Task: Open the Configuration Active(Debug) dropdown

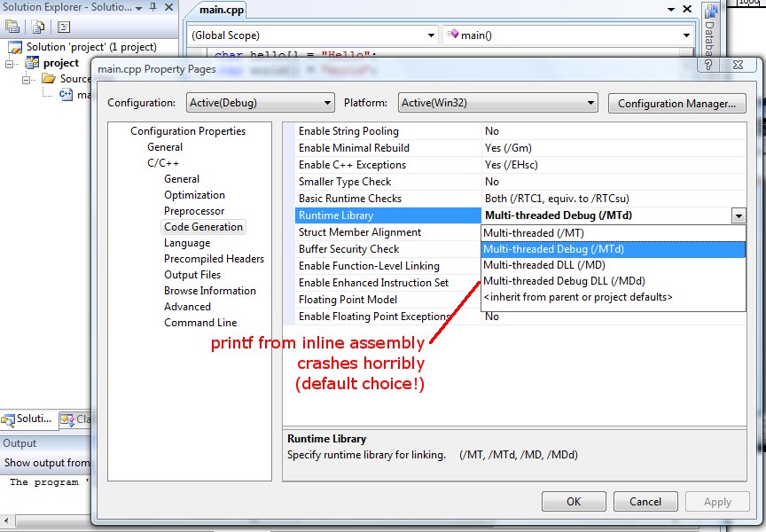Action: pos(261,103)
